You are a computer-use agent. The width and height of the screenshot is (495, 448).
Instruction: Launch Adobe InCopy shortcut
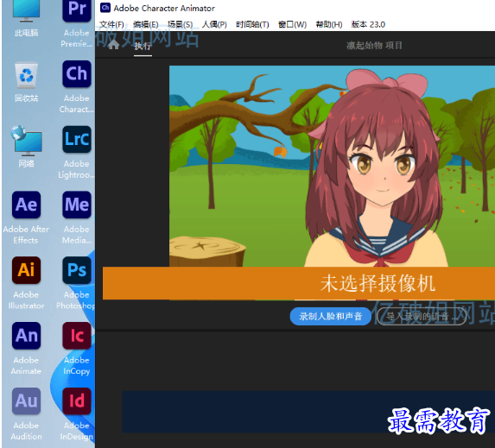point(77,349)
